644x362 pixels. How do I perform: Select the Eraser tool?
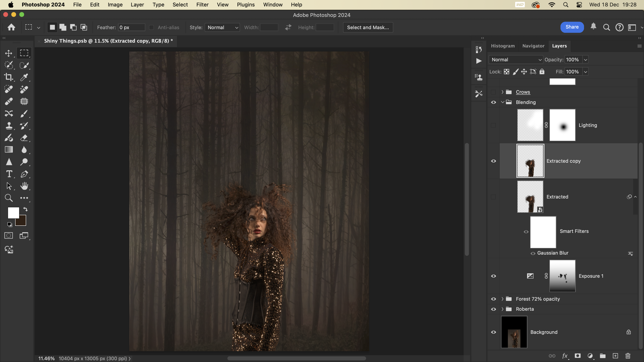tap(24, 138)
